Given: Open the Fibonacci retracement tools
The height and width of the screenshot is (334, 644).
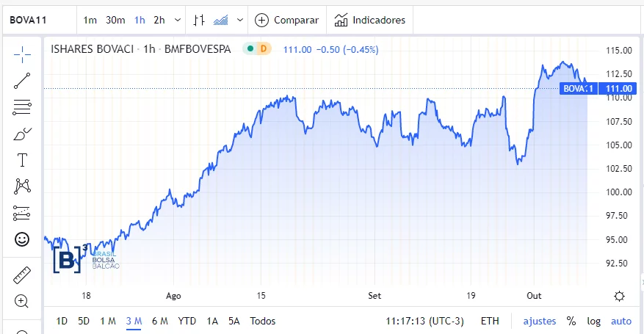Looking at the screenshot, I should point(22,107).
